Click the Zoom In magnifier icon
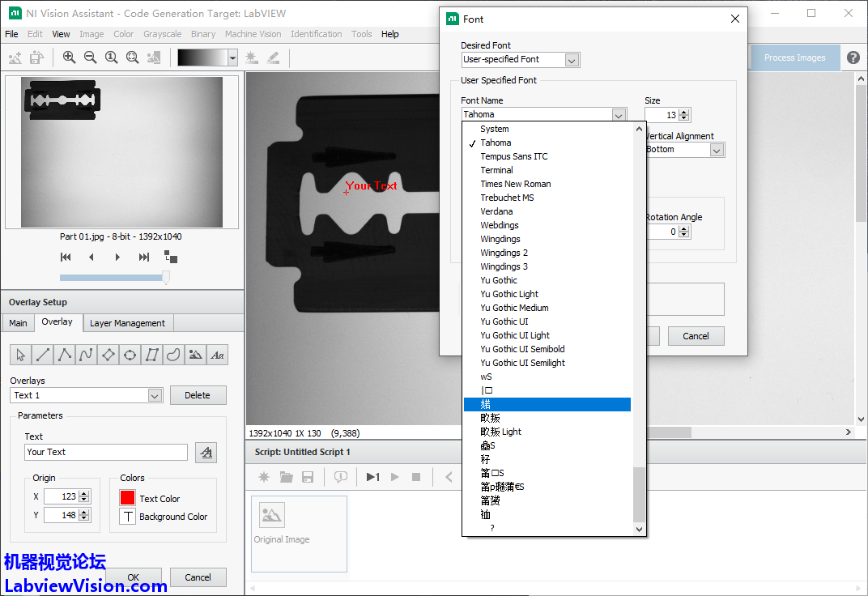This screenshot has height=596, width=868. coord(69,57)
